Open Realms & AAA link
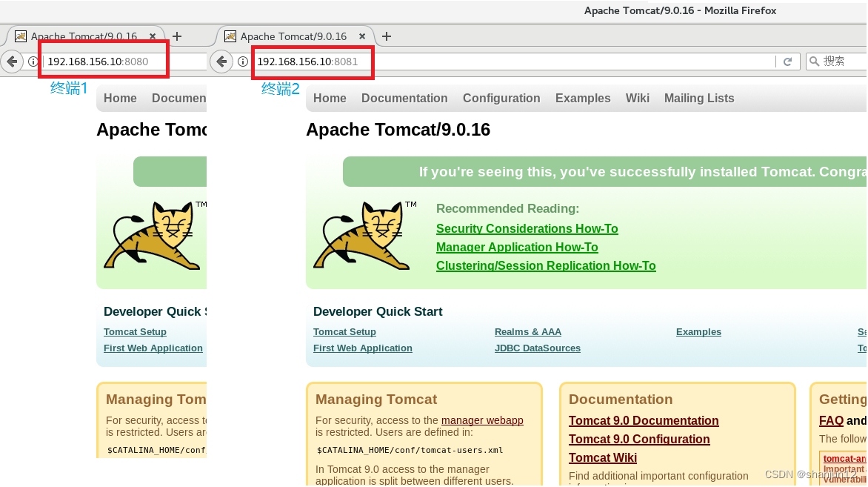Viewport: 868px width, 487px height. click(528, 332)
